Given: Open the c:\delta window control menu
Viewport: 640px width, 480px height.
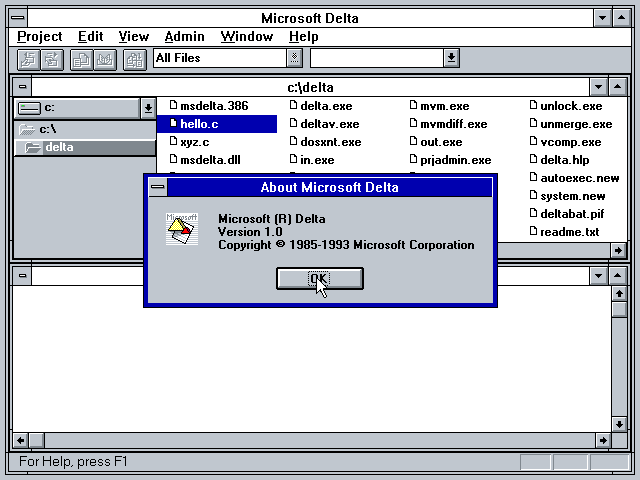Looking at the screenshot, I should [x=22, y=87].
